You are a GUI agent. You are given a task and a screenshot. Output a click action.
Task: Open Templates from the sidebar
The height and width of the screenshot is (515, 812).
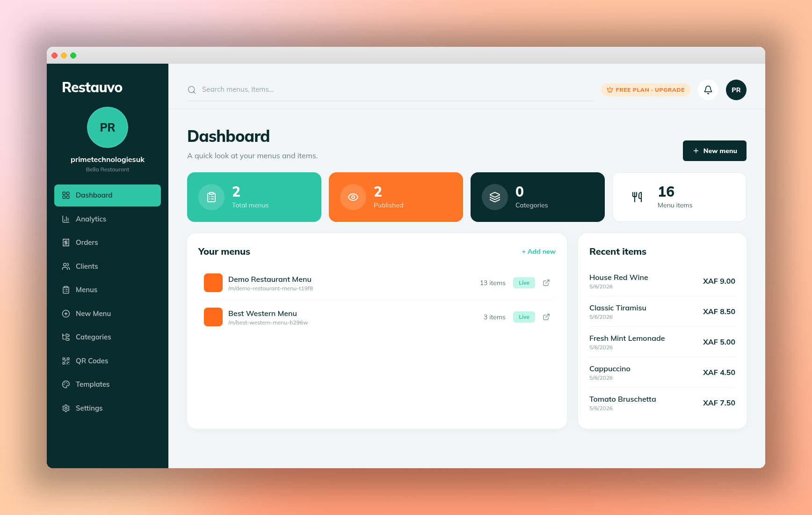(x=108, y=384)
